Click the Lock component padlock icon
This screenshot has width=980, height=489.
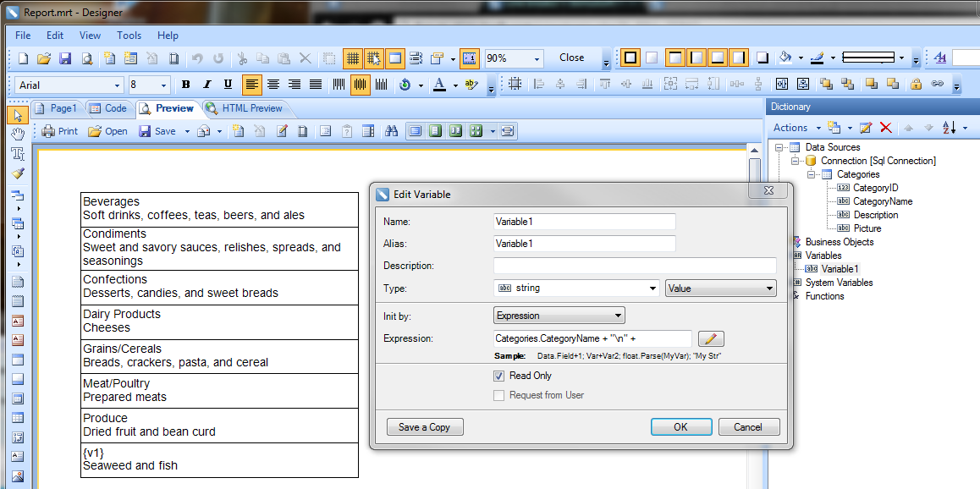pyautogui.click(x=917, y=84)
